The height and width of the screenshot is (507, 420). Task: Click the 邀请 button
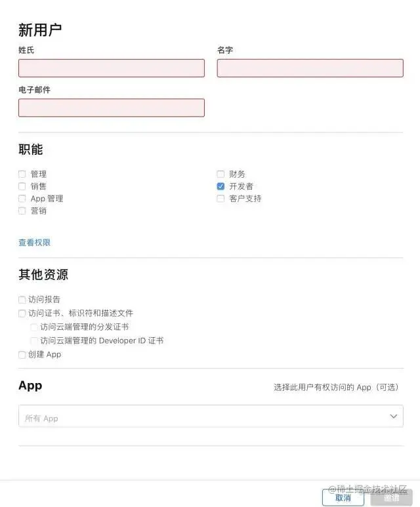pyautogui.click(x=392, y=498)
